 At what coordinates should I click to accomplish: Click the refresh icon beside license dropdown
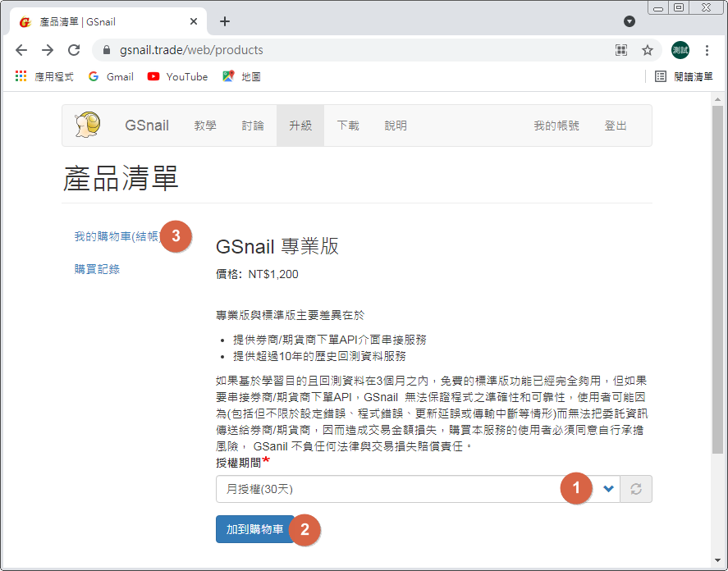(636, 489)
